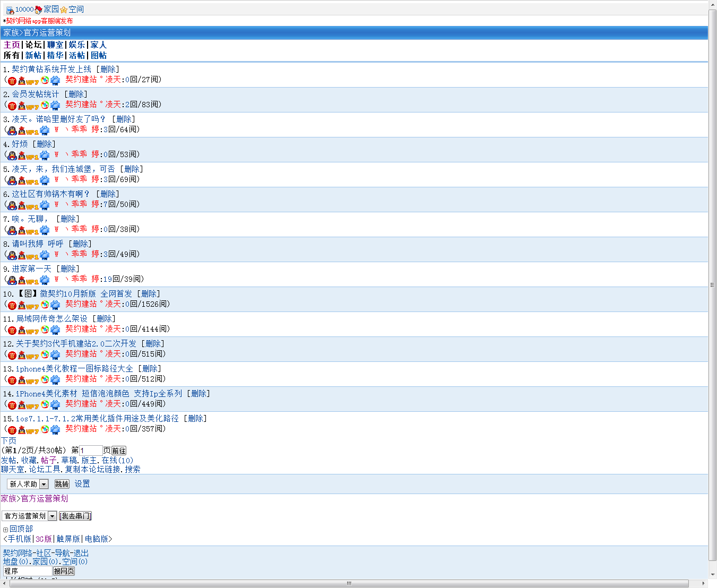Click the QQ penguin avatar under 好烦 post
717x588 pixels.
(12, 155)
